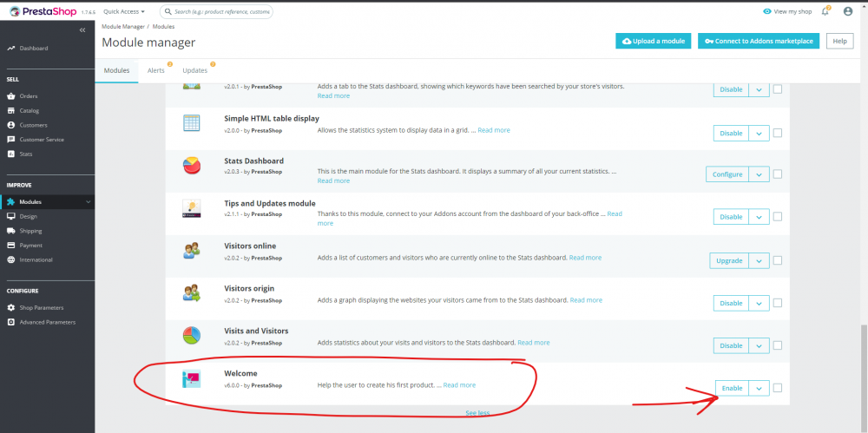Select checkbox for Stats Dashboard module

[778, 174]
